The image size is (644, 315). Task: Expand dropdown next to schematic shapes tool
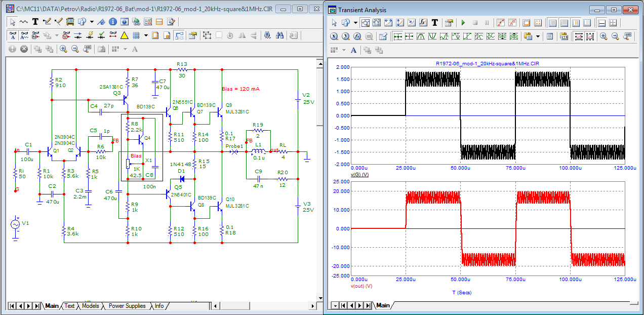(92, 22)
